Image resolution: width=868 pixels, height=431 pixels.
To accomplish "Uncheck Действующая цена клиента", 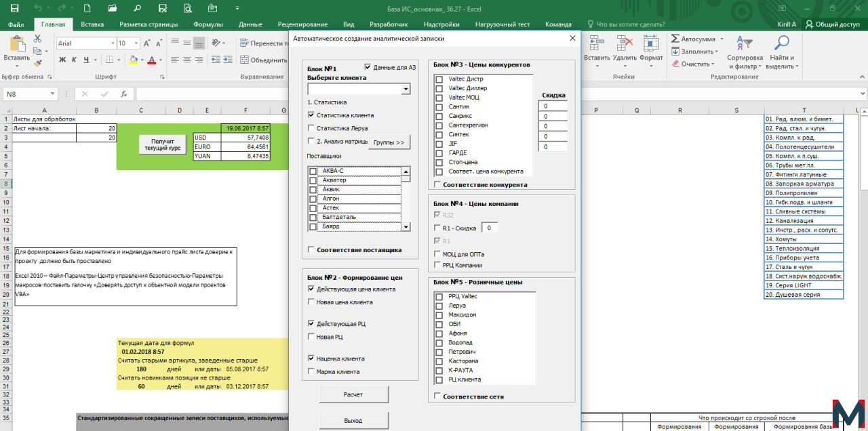I will pos(311,289).
